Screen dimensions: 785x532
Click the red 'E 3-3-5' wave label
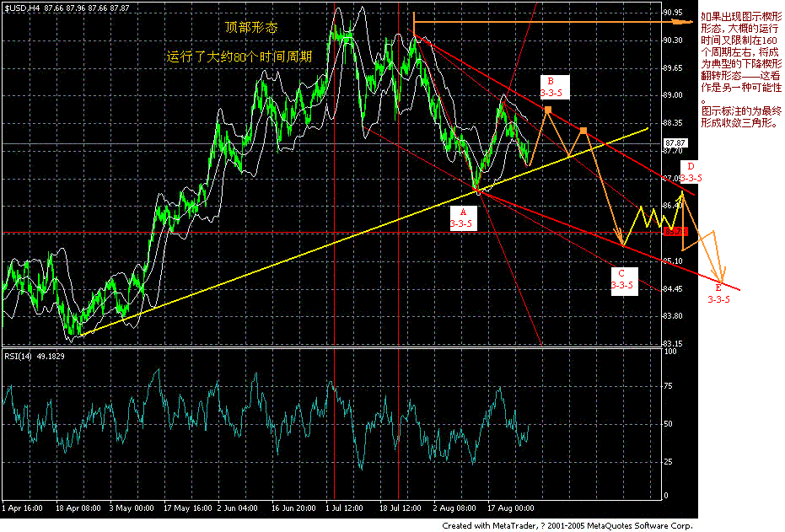point(718,294)
